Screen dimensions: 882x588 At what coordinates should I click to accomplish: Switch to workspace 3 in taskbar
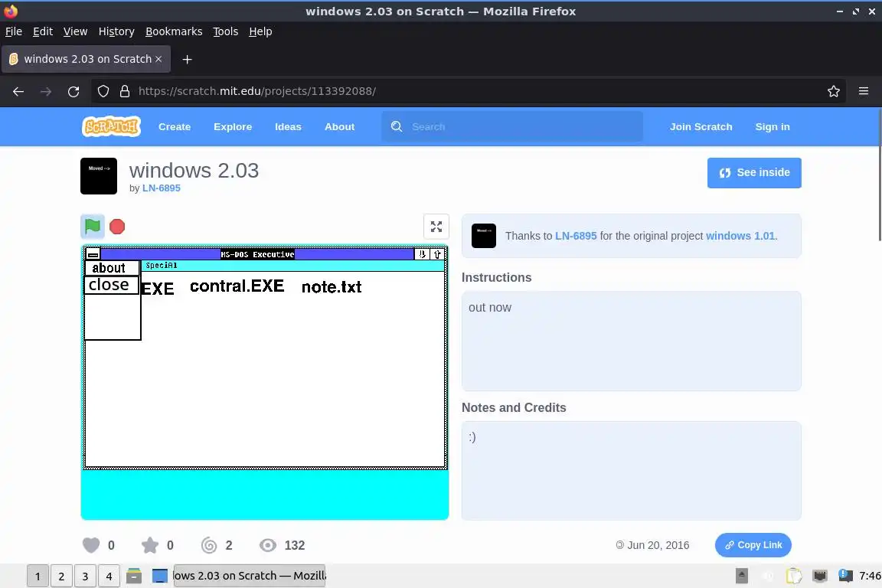[x=85, y=577]
